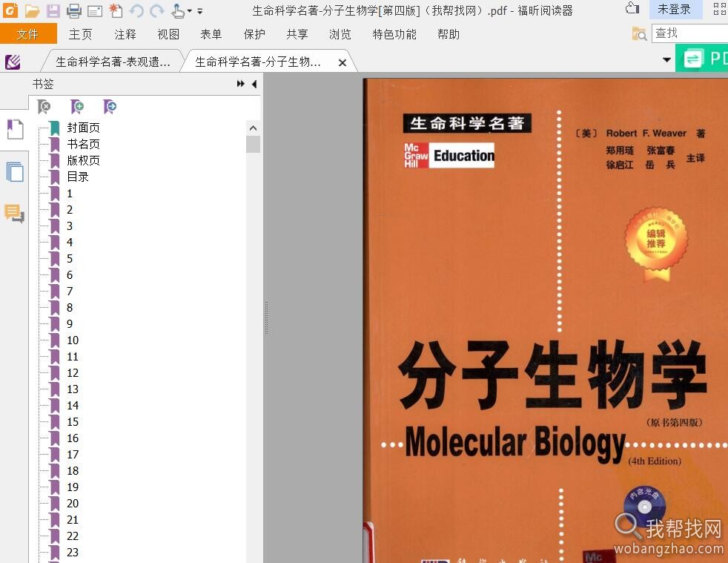The image size is (728, 563).
Task: Select the hand tool icon
Action: click(178, 10)
